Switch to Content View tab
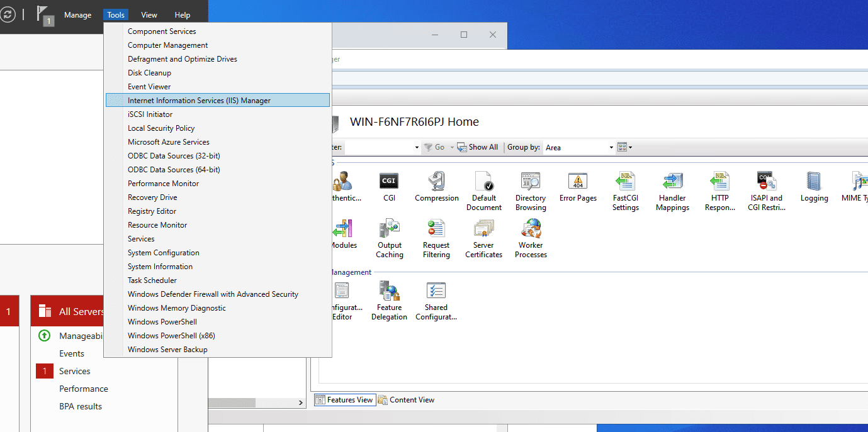Screen dimensions: 868x432 [x=407, y=400]
